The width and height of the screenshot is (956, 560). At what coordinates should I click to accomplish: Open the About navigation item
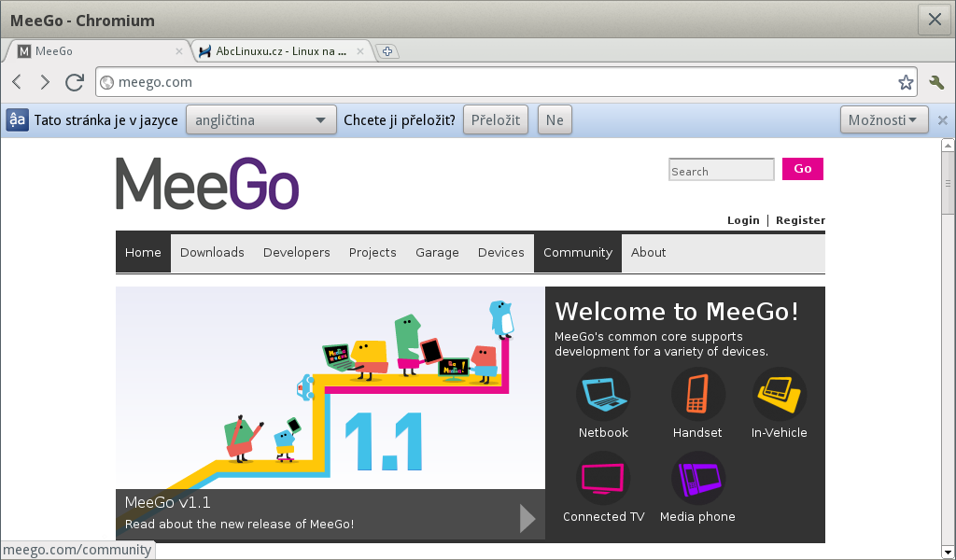pos(648,252)
